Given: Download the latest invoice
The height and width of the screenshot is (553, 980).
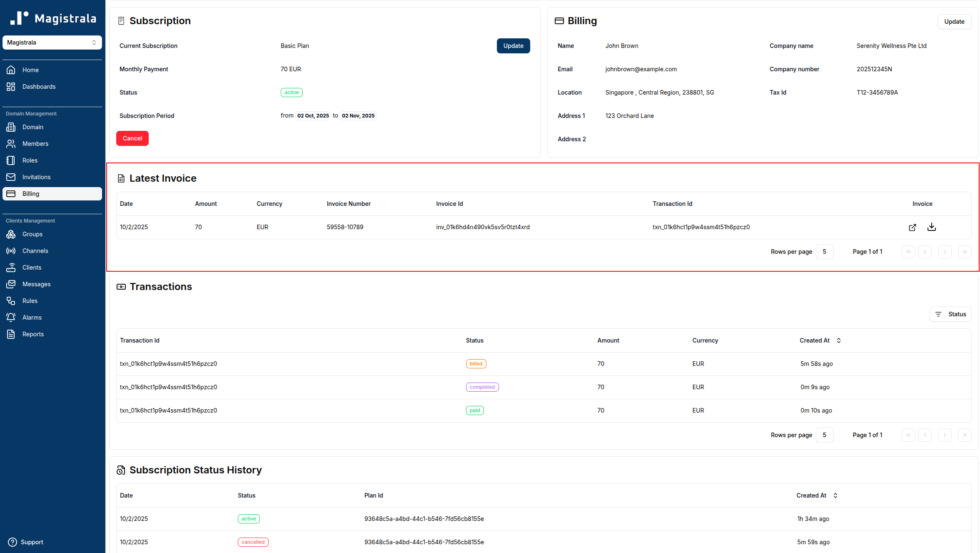Looking at the screenshot, I should pyautogui.click(x=932, y=227).
